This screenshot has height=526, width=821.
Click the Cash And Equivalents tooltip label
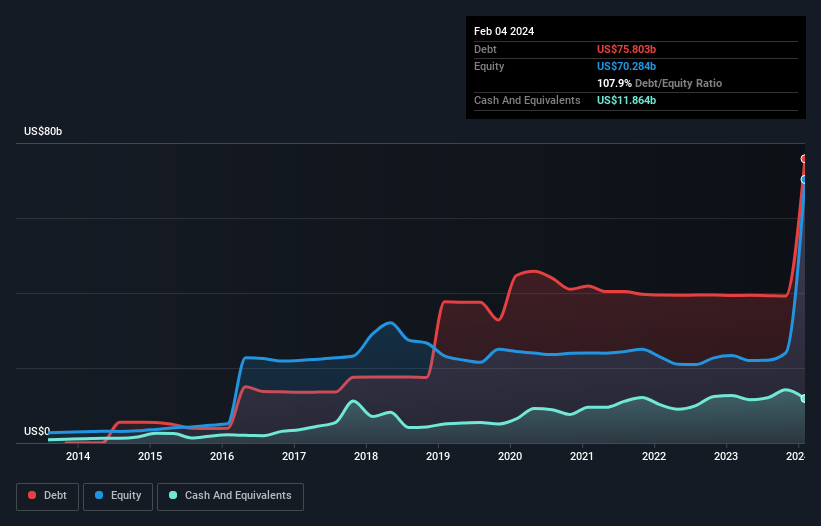(527, 100)
